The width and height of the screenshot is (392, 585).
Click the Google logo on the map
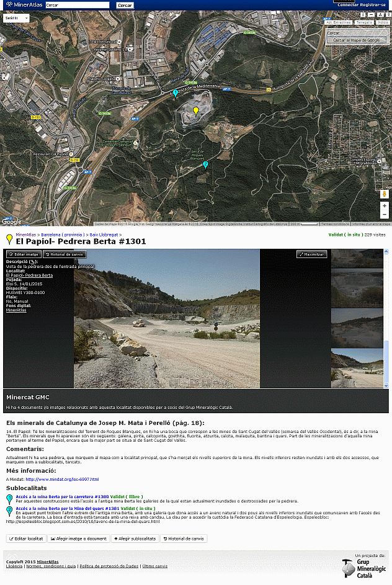pos(12,221)
